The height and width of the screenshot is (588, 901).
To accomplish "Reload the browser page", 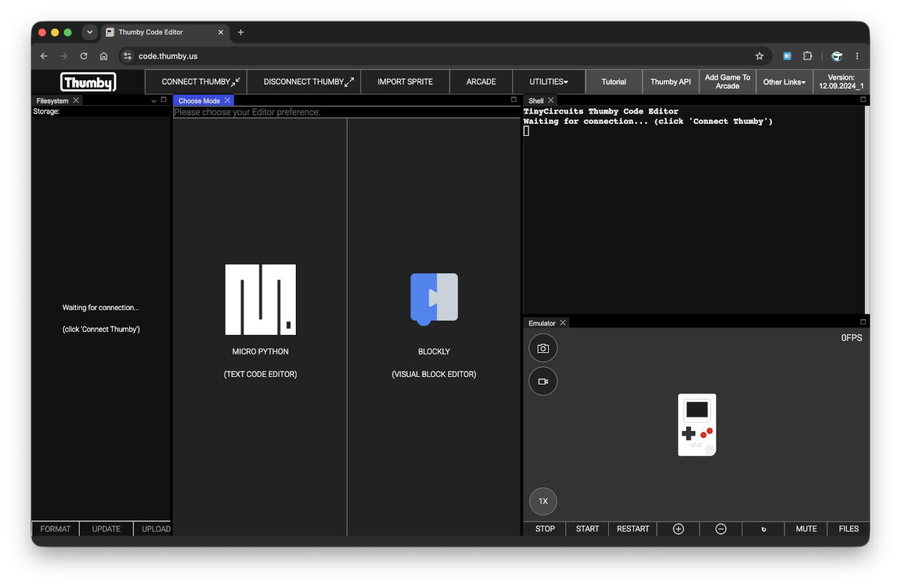I will pos(83,56).
